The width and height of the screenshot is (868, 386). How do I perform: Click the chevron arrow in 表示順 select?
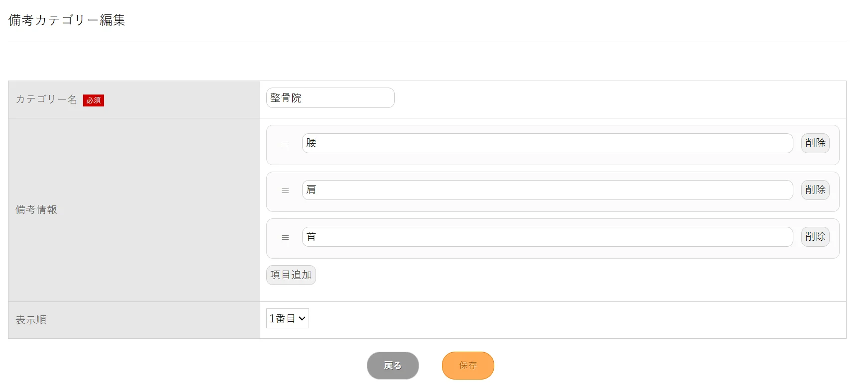click(302, 319)
